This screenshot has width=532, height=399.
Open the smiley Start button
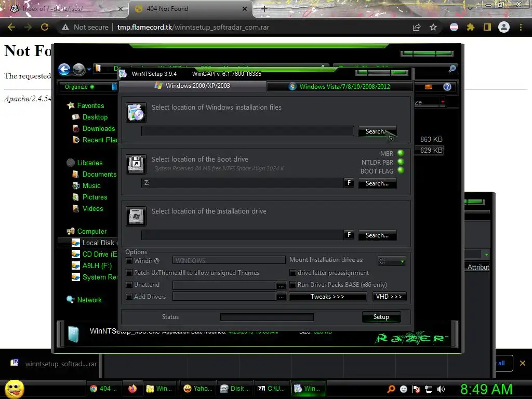click(x=15, y=389)
